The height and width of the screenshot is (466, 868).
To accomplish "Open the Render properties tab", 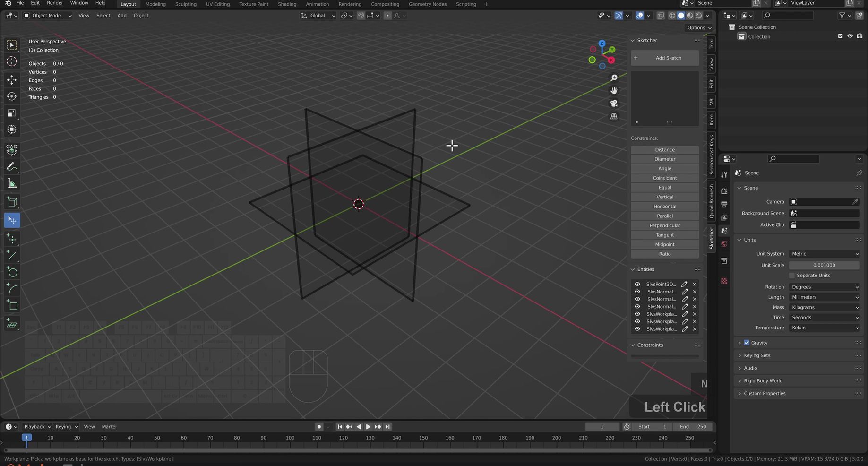I will pos(724,190).
